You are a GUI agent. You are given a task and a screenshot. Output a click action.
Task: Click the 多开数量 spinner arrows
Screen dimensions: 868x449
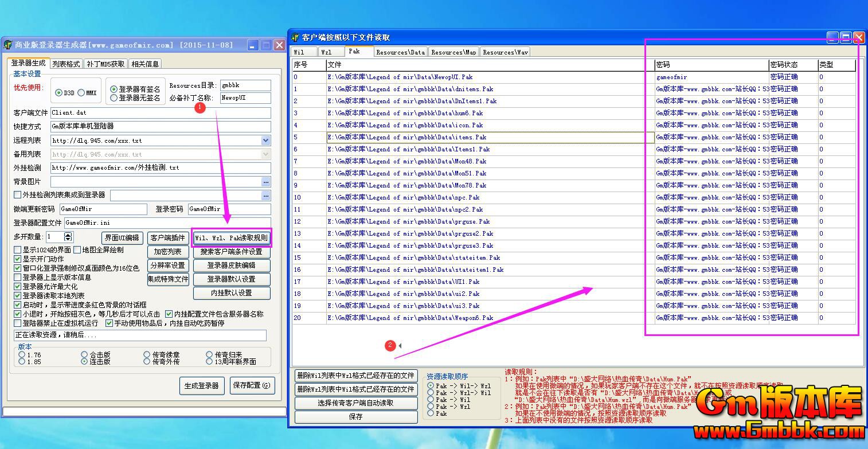tap(68, 237)
